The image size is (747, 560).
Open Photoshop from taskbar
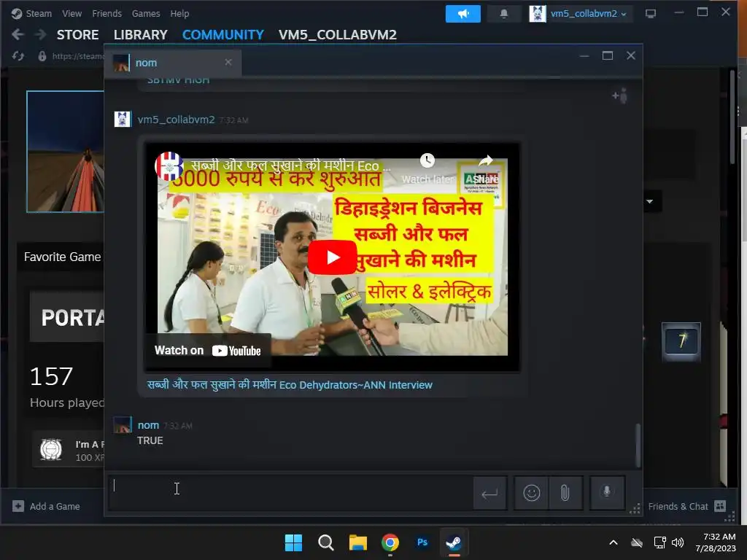coord(422,542)
